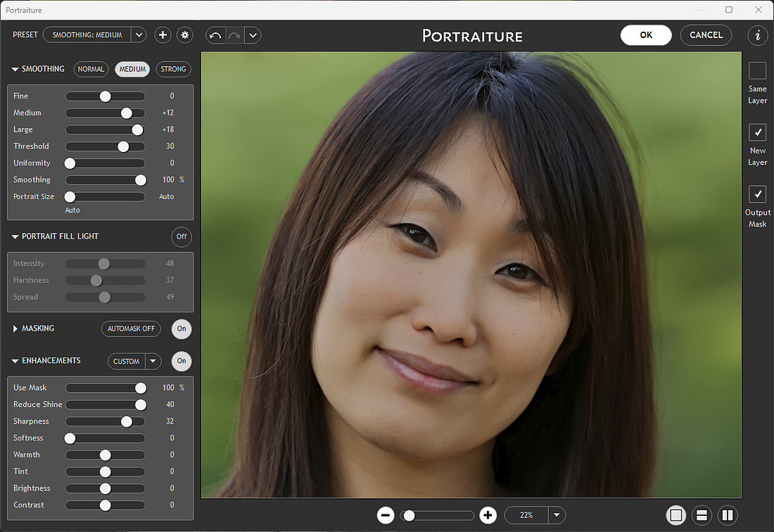The height and width of the screenshot is (532, 774).
Task: Maximize the Portraiture window
Action: 728,10
